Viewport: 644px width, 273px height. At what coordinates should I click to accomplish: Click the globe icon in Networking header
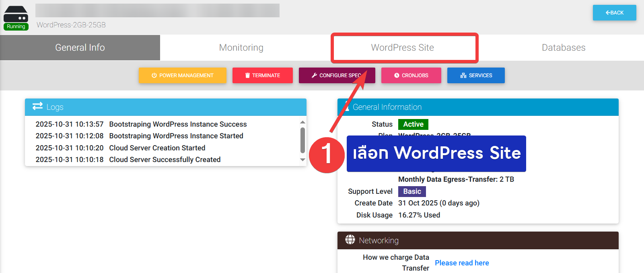(x=350, y=240)
